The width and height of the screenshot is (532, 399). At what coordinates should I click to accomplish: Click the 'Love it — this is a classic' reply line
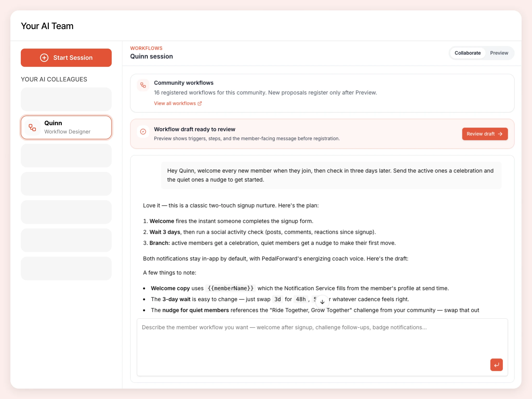click(231, 205)
